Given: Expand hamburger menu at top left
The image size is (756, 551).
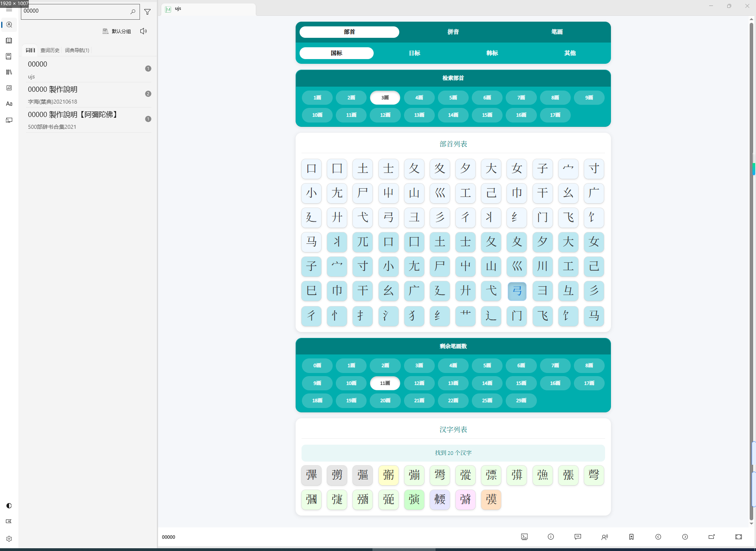Looking at the screenshot, I should pos(9,9).
